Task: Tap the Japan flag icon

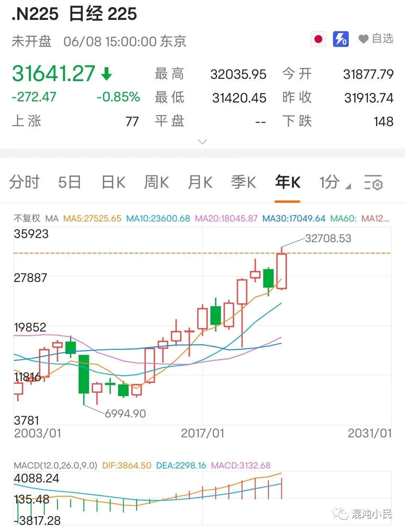Action: [318, 39]
